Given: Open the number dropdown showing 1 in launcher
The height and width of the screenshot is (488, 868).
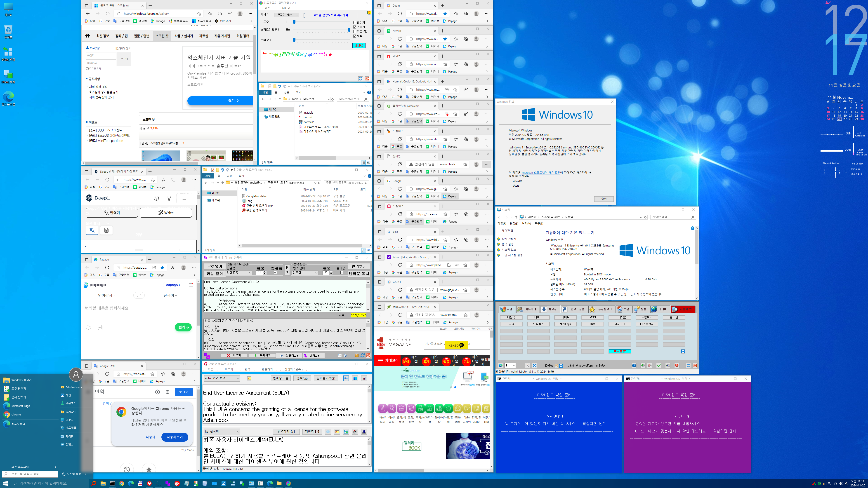Looking at the screenshot, I should tap(510, 365).
